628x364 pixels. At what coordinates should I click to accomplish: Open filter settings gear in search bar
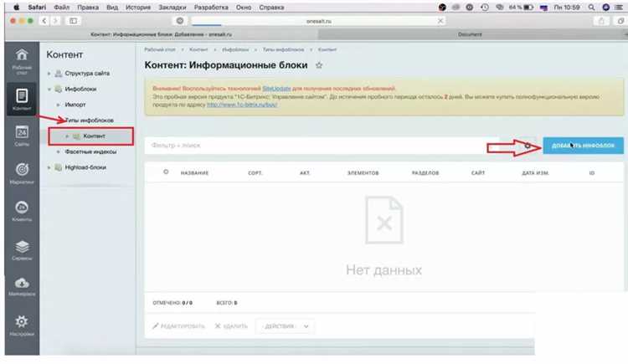point(528,146)
